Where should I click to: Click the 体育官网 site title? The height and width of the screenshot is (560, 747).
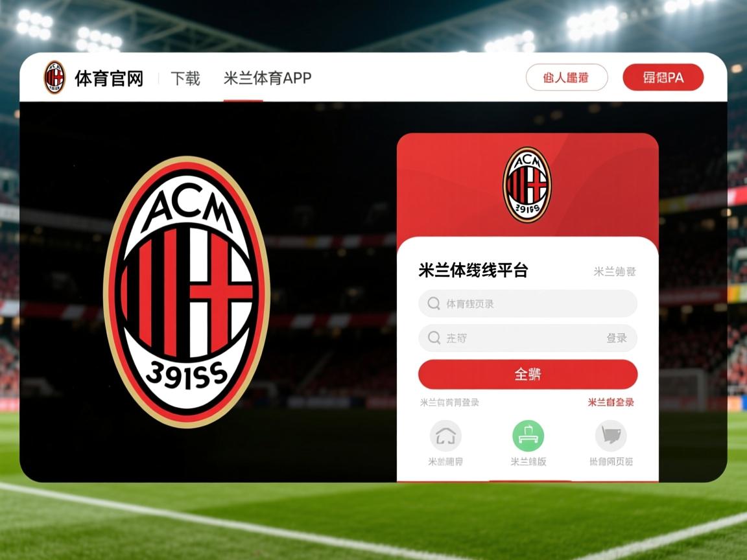click(109, 78)
